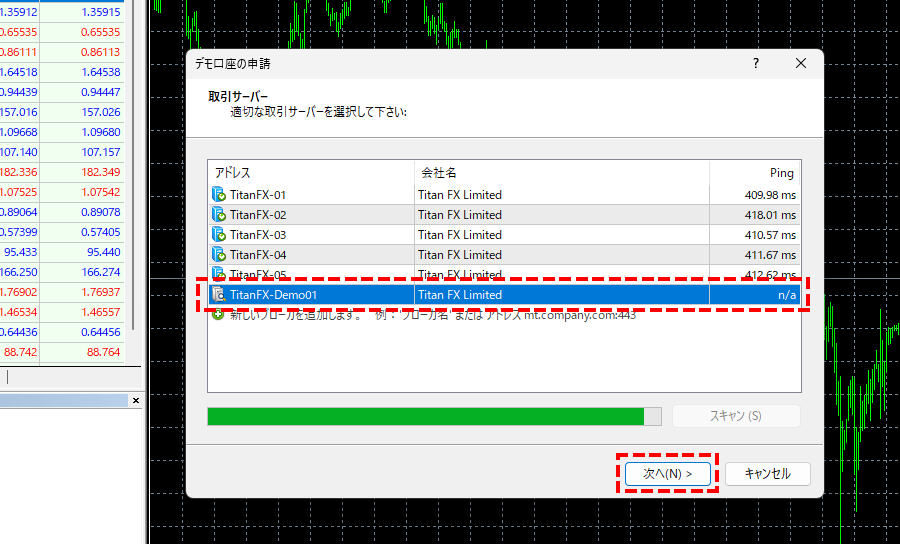The height and width of the screenshot is (544, 900).
Task: Click the ? help button in dialog title bar
Action: click(x=756, y=63)
